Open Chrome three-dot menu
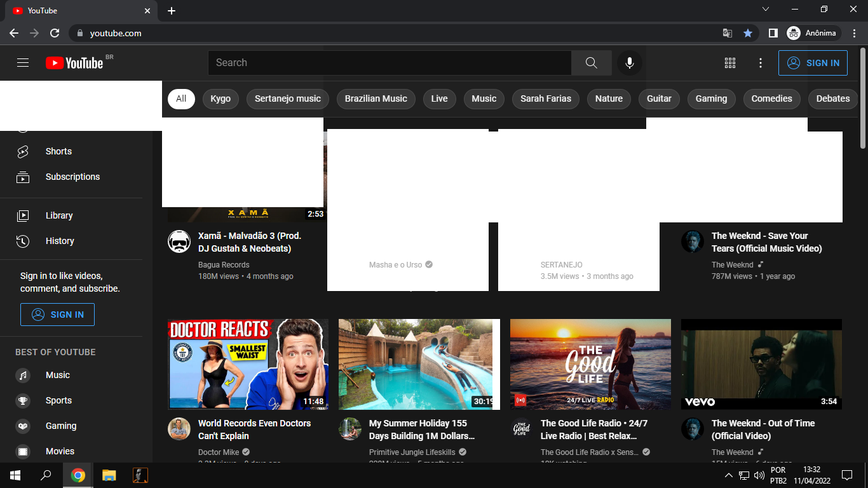The width and height of the screenshot is (868, 488). (x=855, y=33)
